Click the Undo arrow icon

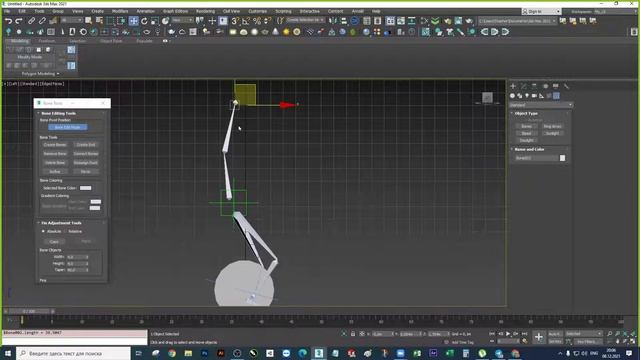pos(9,20)
